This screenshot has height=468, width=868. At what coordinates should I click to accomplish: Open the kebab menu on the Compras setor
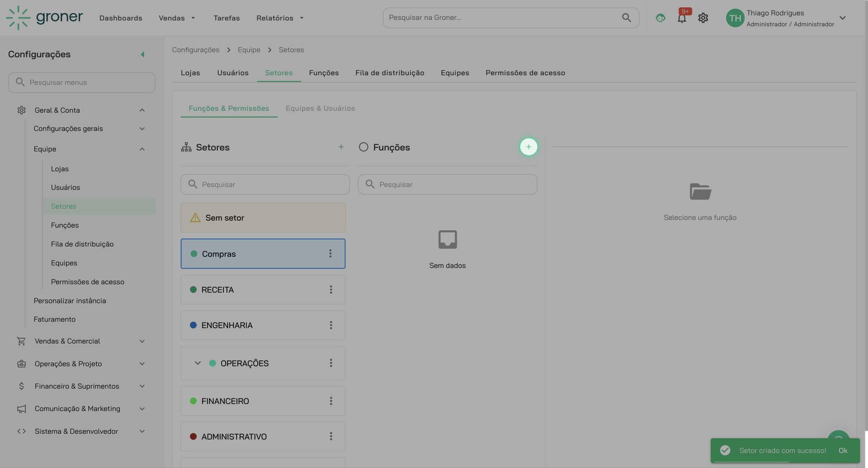click(330, 254)
